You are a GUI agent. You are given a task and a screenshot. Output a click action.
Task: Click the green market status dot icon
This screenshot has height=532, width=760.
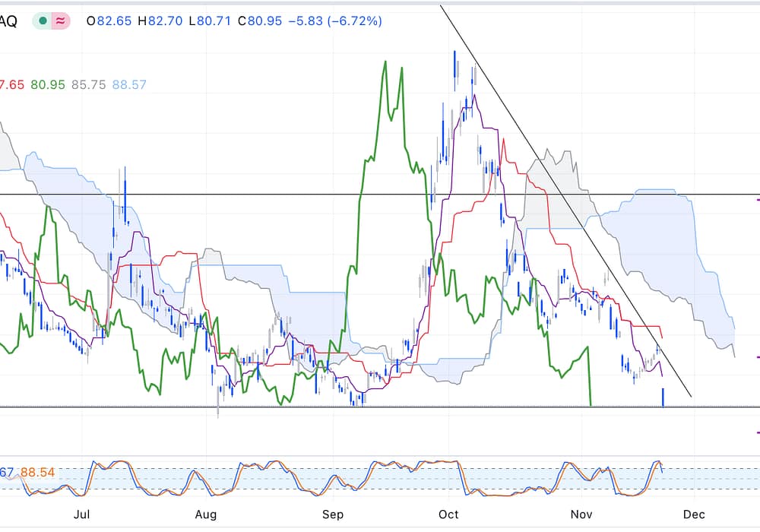(43, 21)
